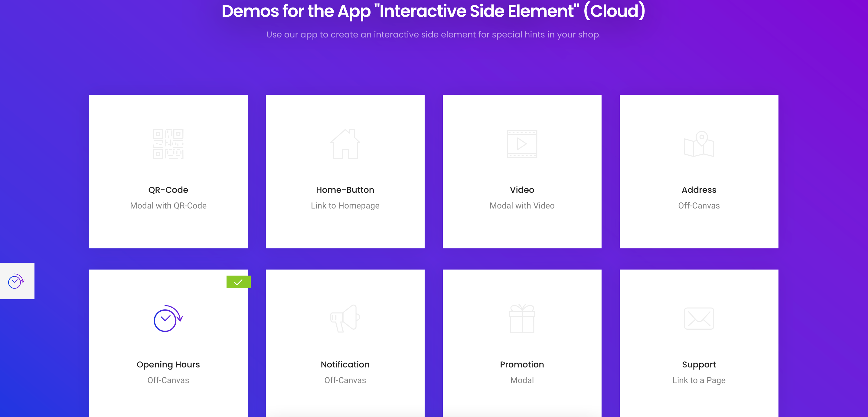Click the map pin Address icon

(699, 144)
